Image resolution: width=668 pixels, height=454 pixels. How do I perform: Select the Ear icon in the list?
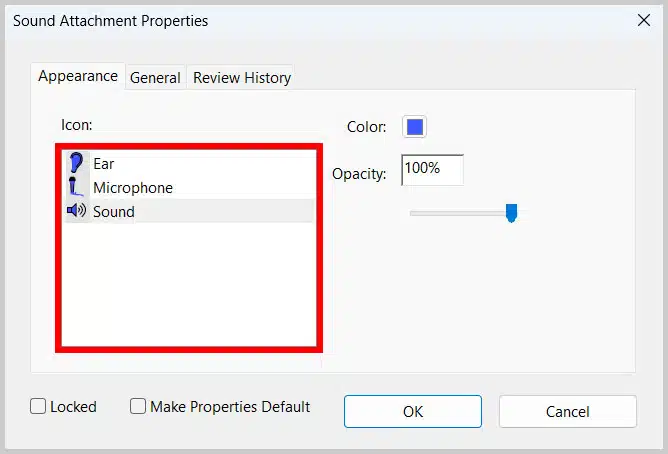[x=77, y=163]
